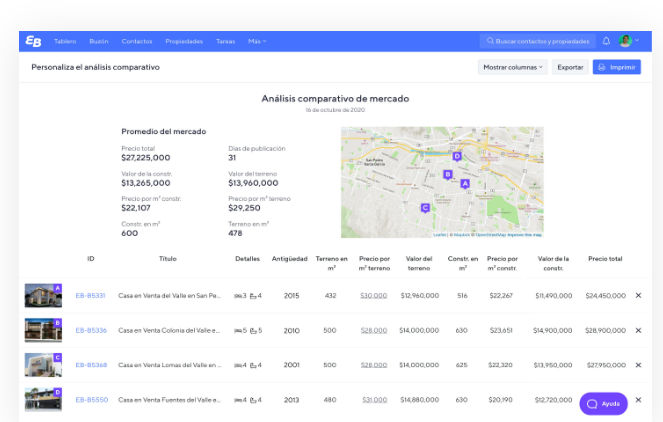Viewport: 663px width, 422px height.
Task: Focus the Buscar contactos y propiedades field
Action: [538, 41]
